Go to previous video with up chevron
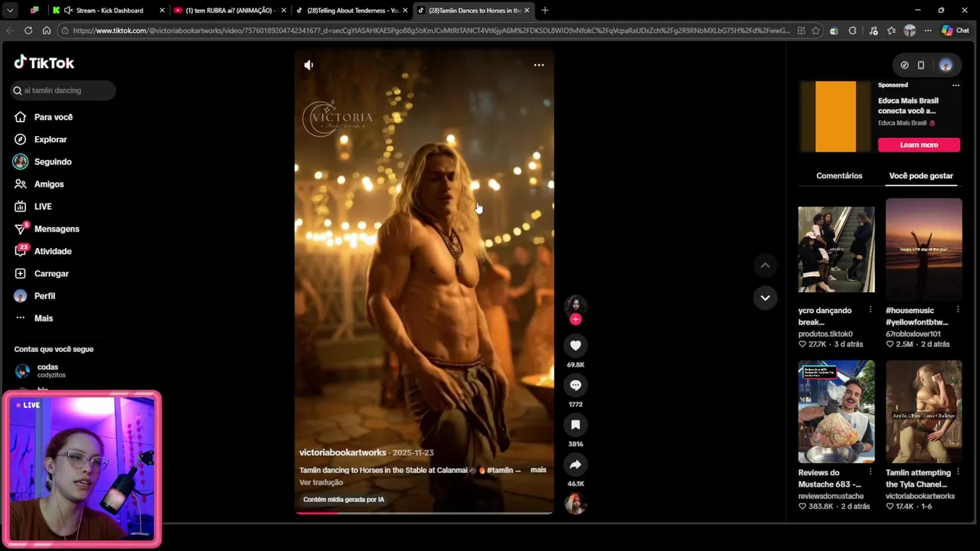Screen dimensions: 980x551 click(765, 266)
